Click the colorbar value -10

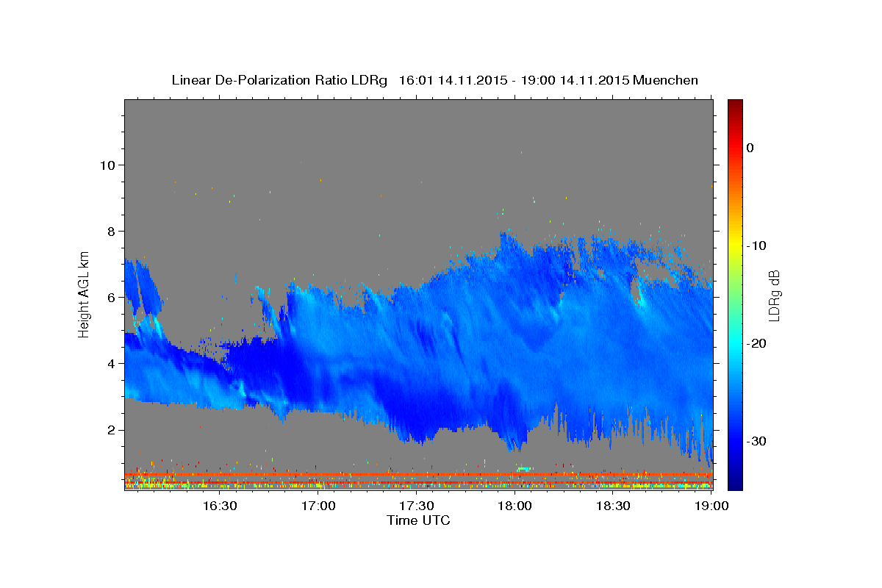[757, 245]
